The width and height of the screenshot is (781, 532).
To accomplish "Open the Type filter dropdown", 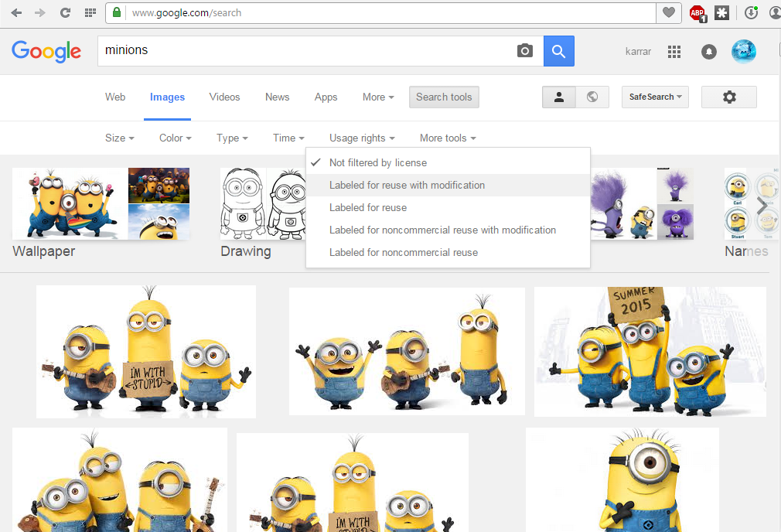I will (x=232, y=138).
